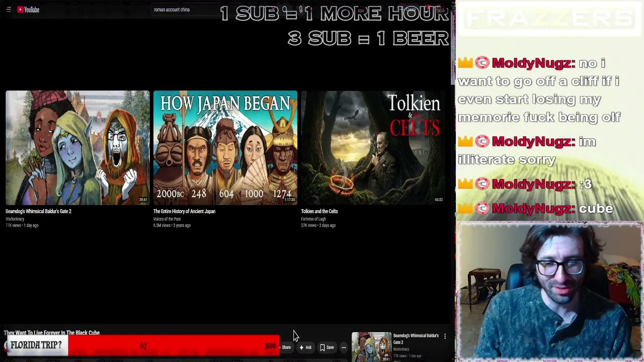Screen dimensions: 644x362
Task: Click video title 'They Want To Live Forever In The Black Cube'
Action: point(52,333)
